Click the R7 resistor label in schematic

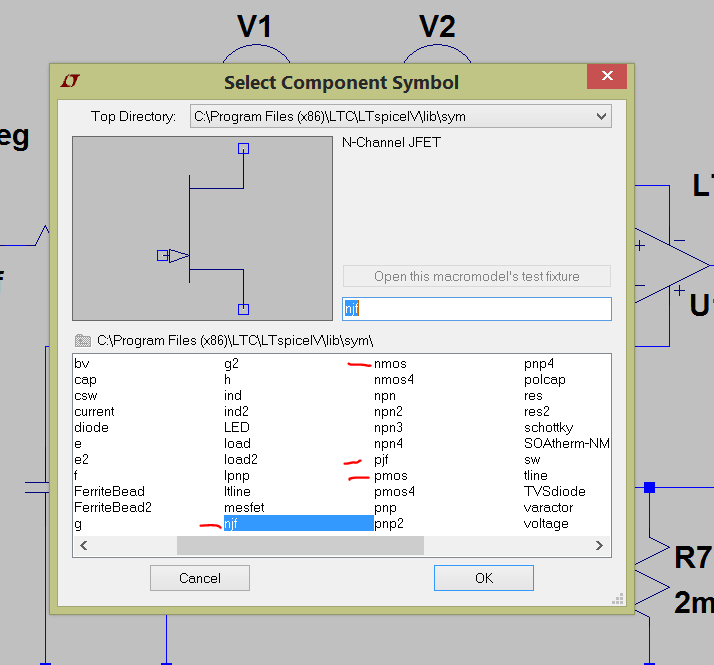point(692,557)
